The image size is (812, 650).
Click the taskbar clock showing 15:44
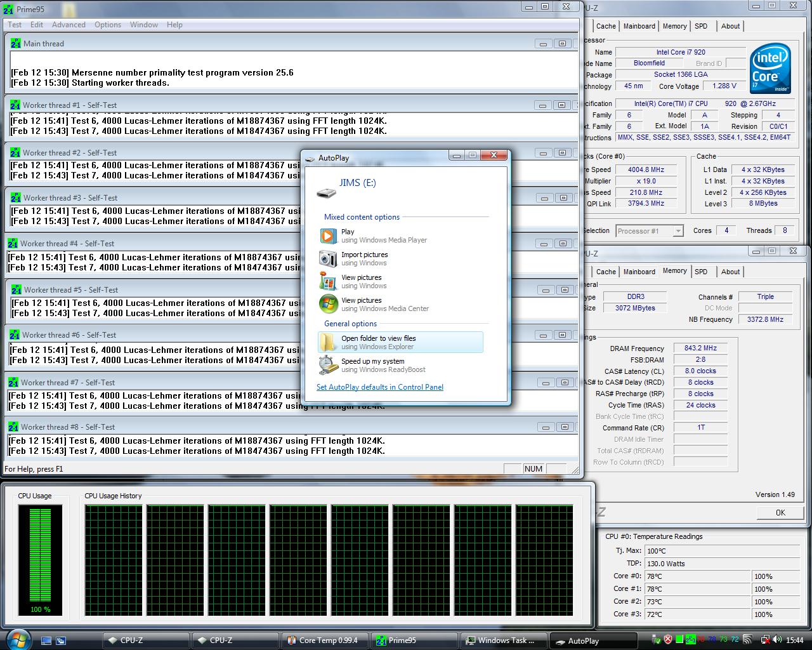pos(794,640)
